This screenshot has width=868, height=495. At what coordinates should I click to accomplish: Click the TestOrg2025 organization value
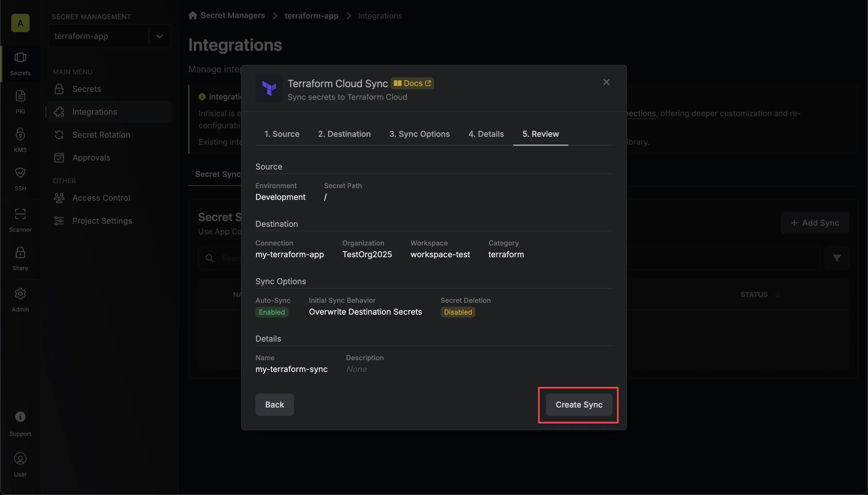pos(367,254)
